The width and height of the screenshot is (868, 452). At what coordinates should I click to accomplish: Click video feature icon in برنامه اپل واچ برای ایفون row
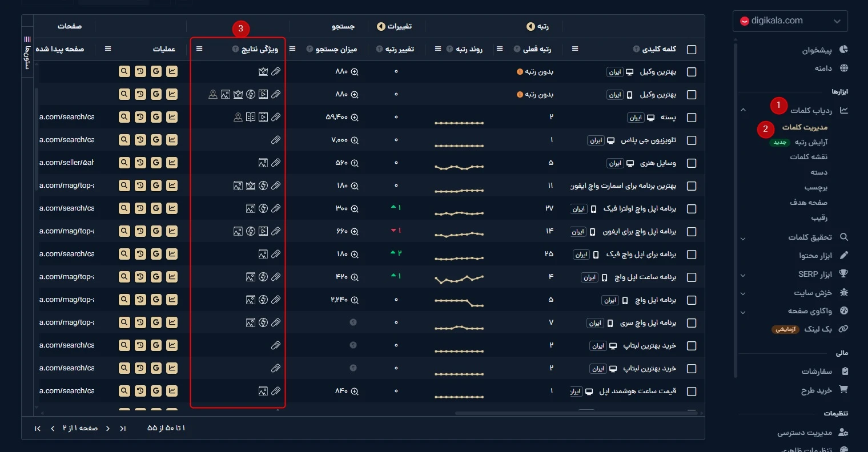point(263,231)
